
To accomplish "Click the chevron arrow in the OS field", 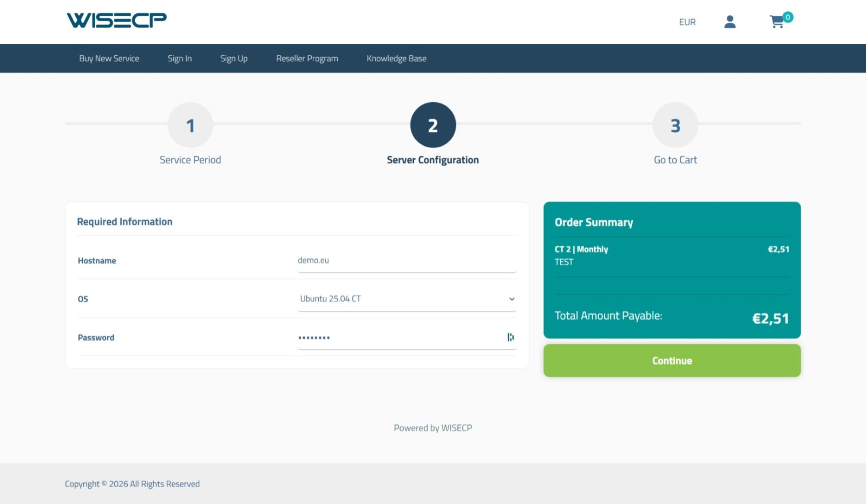I will point(511,299).
